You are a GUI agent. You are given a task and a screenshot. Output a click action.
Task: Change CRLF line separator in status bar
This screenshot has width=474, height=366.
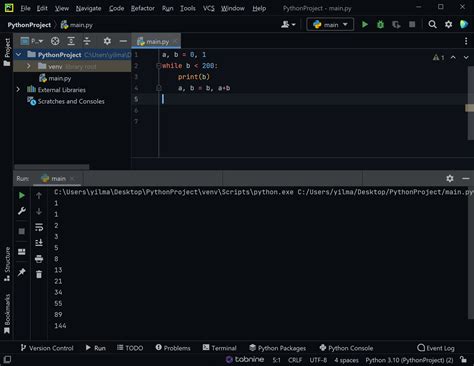pos(295,360)
